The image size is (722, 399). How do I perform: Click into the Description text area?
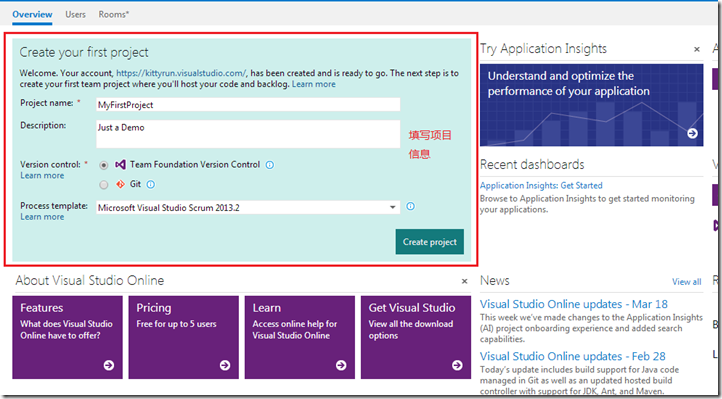click(248, 134)
